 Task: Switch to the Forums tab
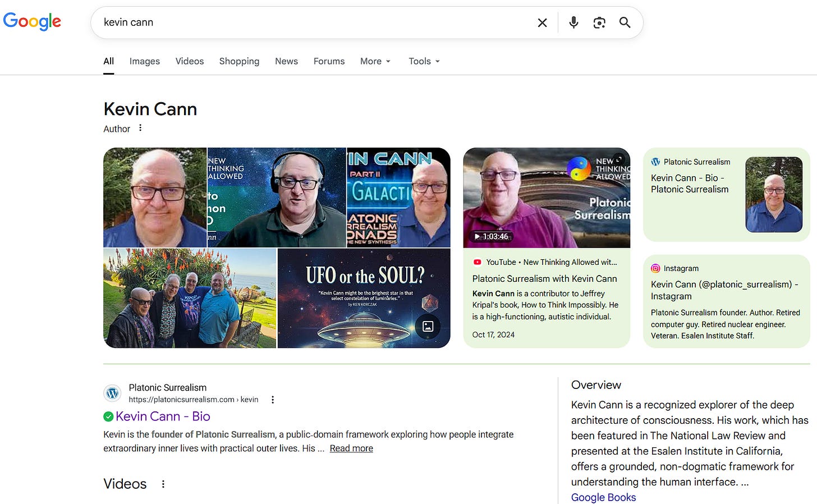[329, 61]
